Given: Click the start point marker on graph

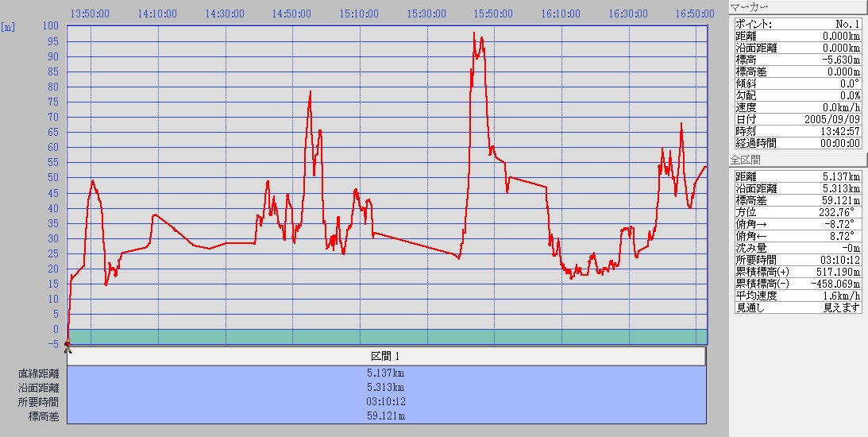Looking at the screenshot, I should click(68, 345).
